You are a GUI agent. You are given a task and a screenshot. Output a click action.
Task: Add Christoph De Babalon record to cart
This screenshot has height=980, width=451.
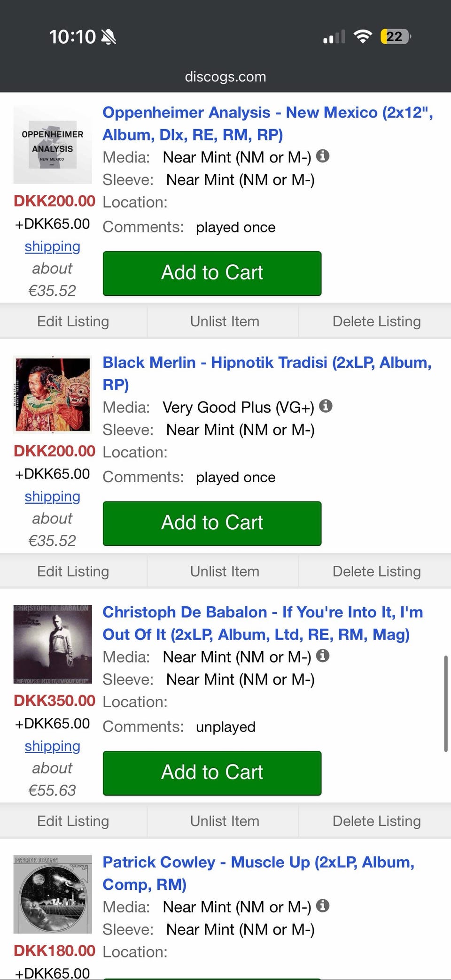(212, 773)
